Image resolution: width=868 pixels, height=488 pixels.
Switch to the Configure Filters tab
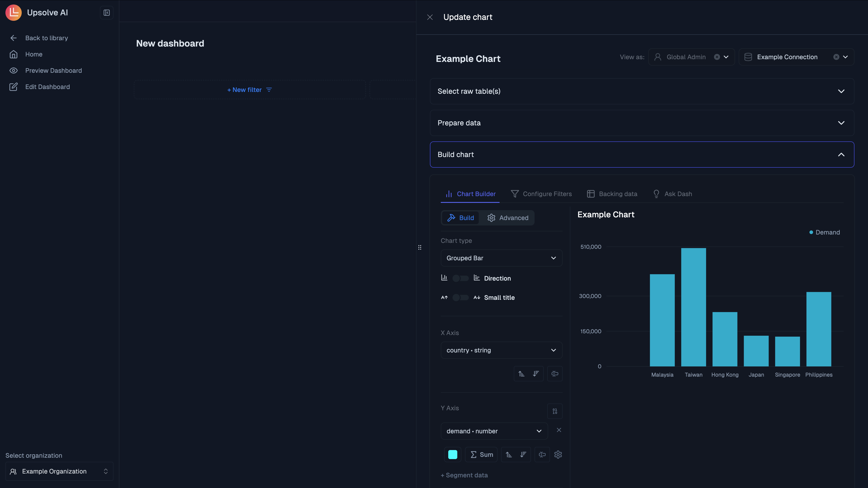point(541,194)
